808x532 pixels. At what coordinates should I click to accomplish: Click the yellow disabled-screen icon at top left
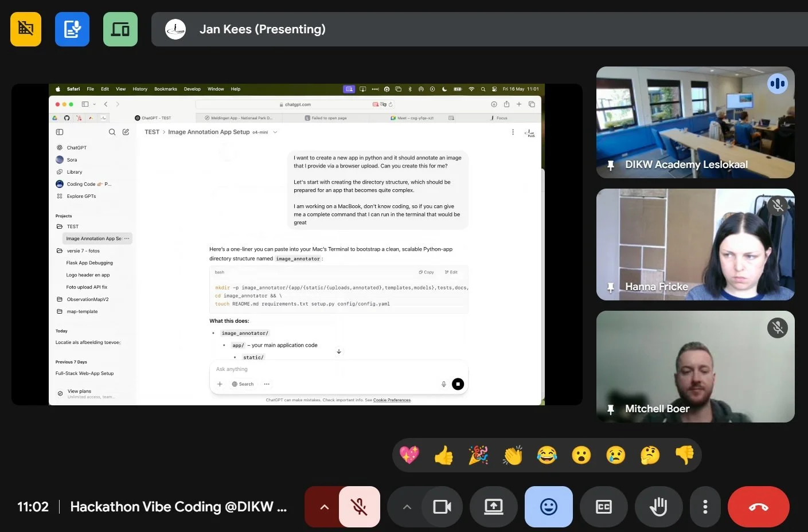point(26,29)
